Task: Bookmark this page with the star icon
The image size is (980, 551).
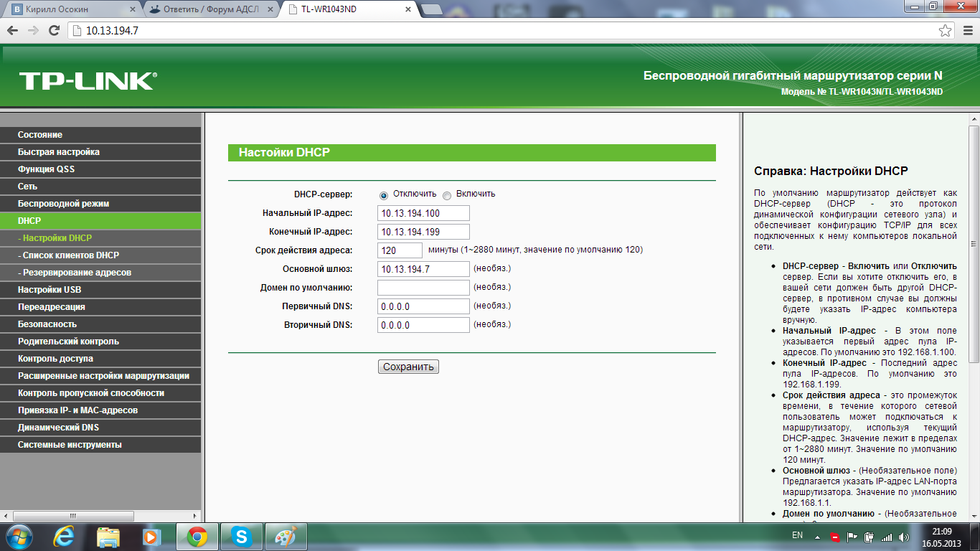Action: point(946,30)
